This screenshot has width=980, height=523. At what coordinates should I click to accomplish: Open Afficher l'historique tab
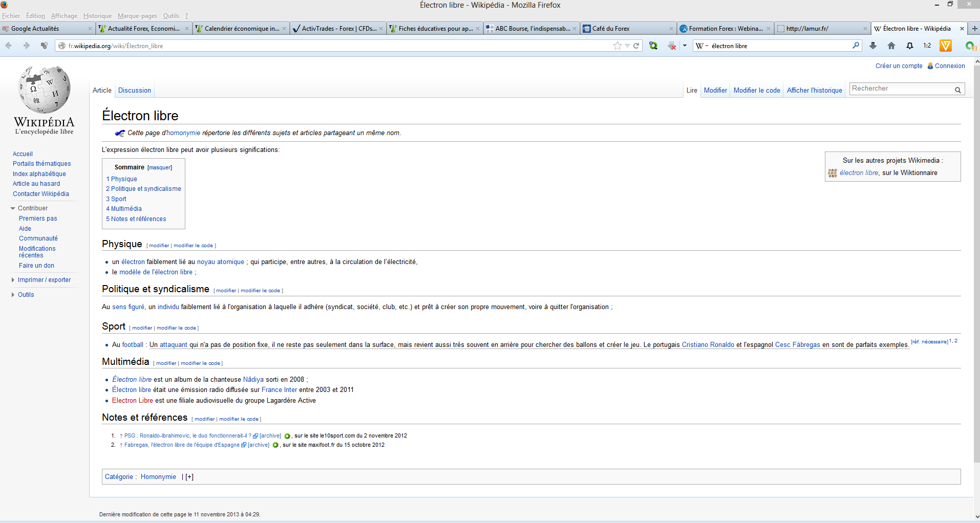point(814,91)
